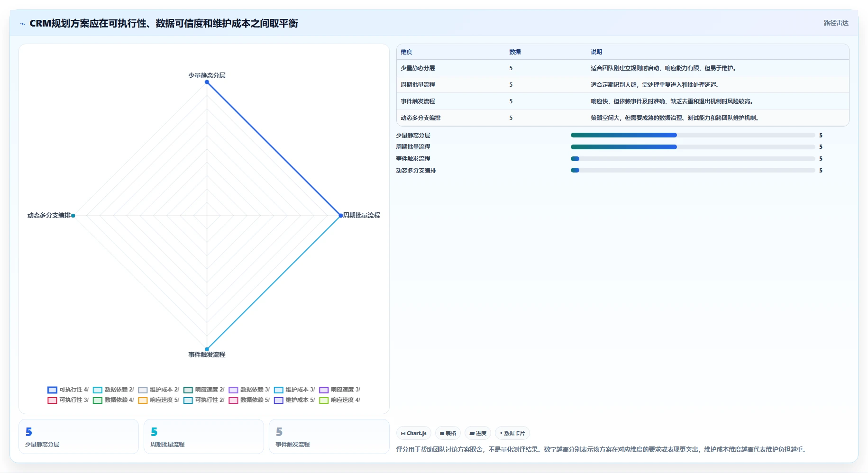Click the 事件触发流程 progress list label
This screenshot has width=868, height=473.
413,159
